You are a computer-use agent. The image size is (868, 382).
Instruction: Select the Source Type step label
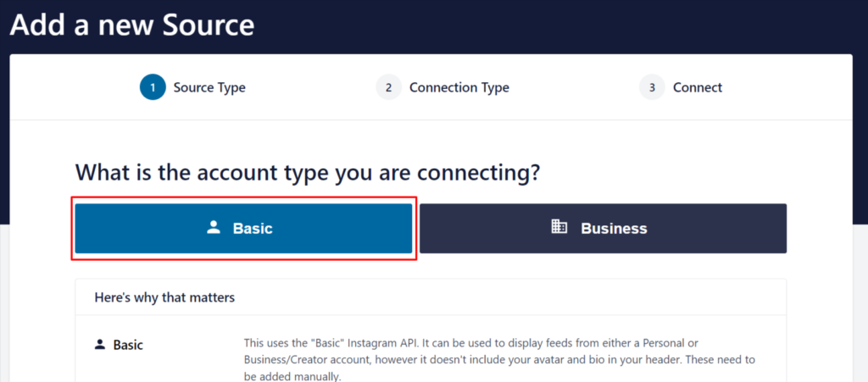click(209, 87)
